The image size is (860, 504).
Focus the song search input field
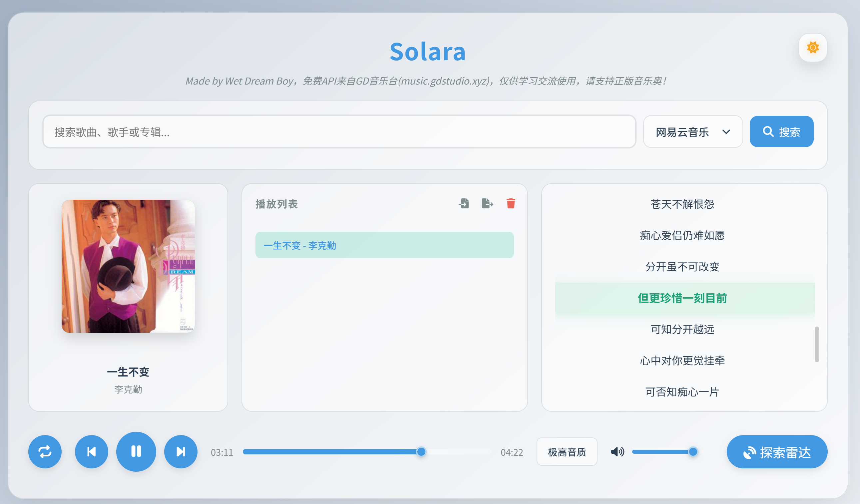tap(339, 131)
